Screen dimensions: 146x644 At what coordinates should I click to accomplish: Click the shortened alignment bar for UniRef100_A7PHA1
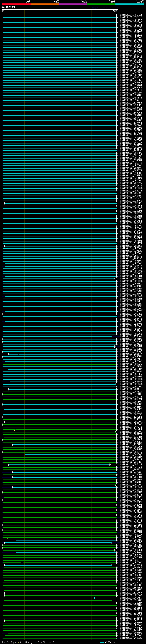57,337
